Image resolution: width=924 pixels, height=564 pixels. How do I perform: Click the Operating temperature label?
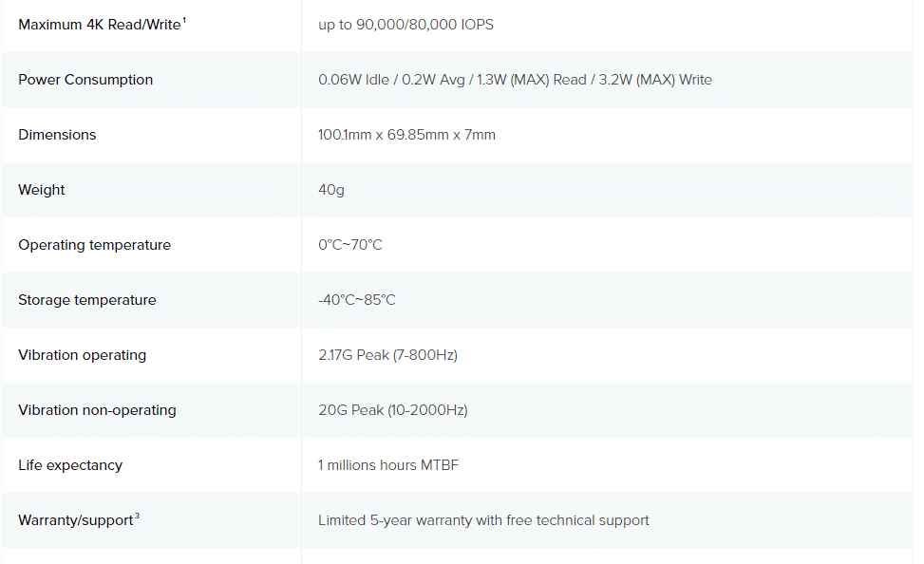[x=94, y=245]
